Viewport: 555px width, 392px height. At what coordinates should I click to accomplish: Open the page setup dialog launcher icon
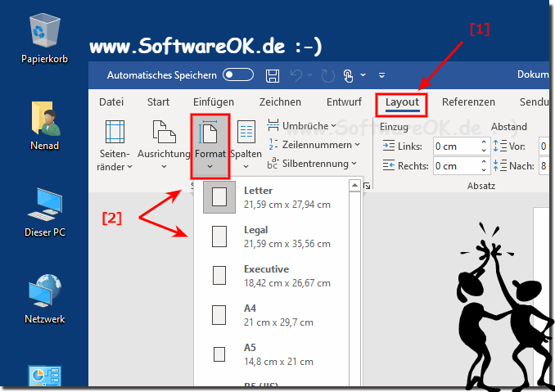click(x=367, y=186)
